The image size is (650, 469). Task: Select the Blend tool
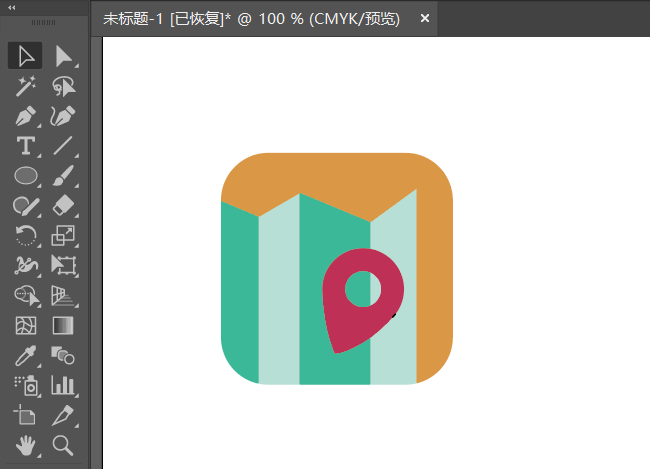63,355
